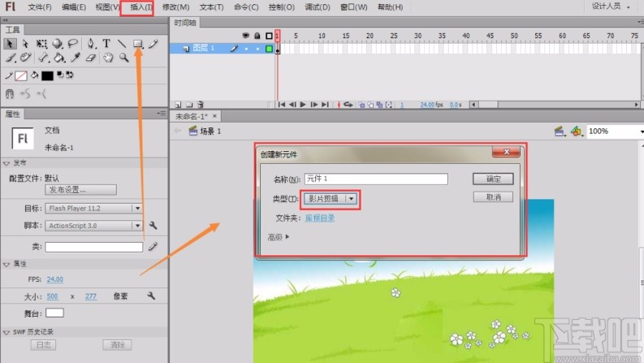The image size is (644, 363).
Task: Open the ActionScript 3.0 script dropdown
Action: pyautogui.click(x=93, y=226)
